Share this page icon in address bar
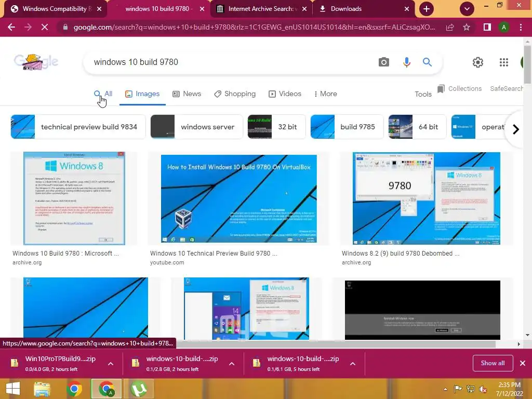This screenshot has height=399, width=532. pyautogui.click(x=450, y=27)
